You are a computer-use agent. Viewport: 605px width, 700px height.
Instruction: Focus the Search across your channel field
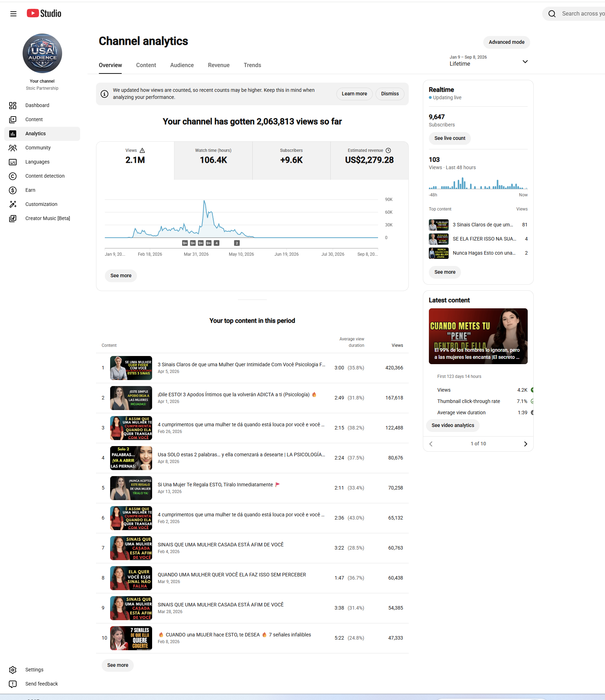coord(582,14)
